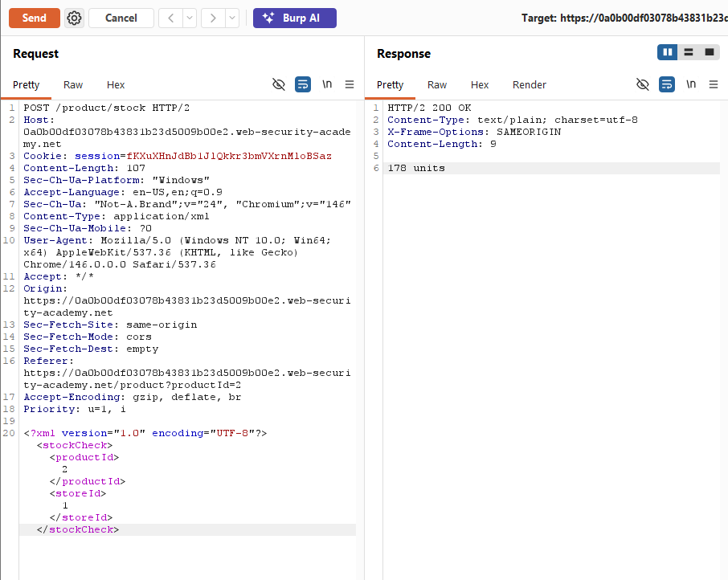Click the Priority: u=1, i header
The image size is (728, 580).
[x=75, y=409]
